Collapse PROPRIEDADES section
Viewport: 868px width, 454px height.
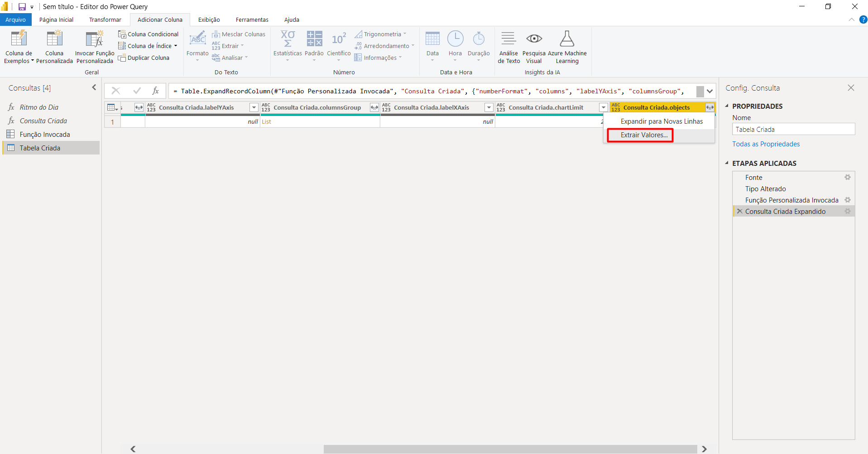pyautogui.click(x=727, y=106)
